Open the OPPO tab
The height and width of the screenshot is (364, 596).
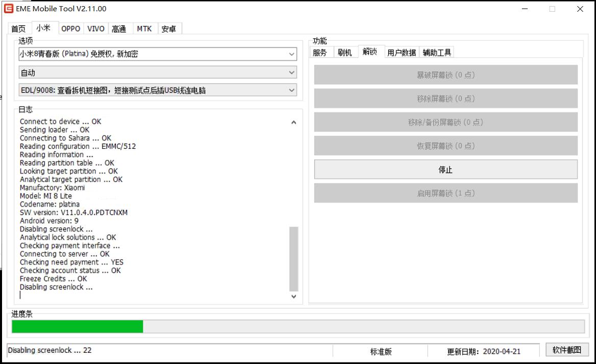tap(71, 29)
